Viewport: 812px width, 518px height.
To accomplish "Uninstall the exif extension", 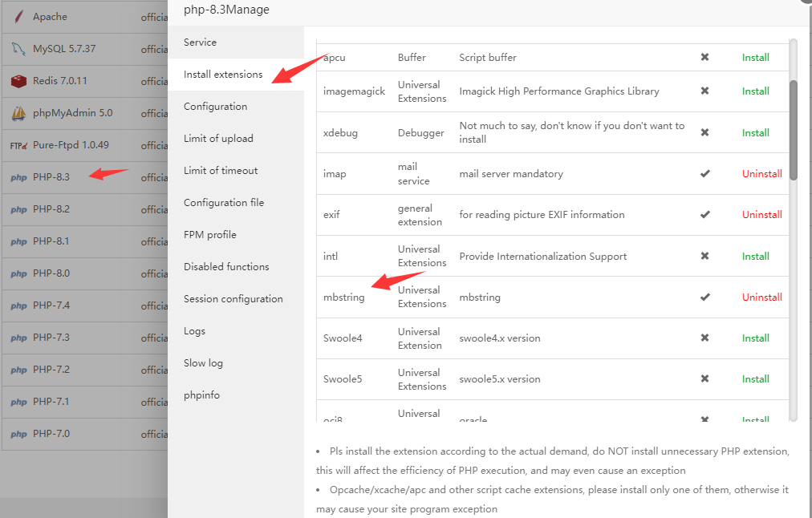I will [x=761, y=214].
